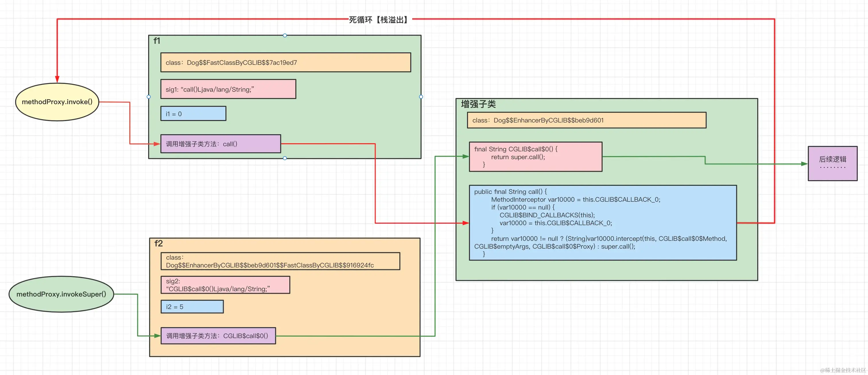
Task: Select the public final String call() code box
Action: point(602,223)
